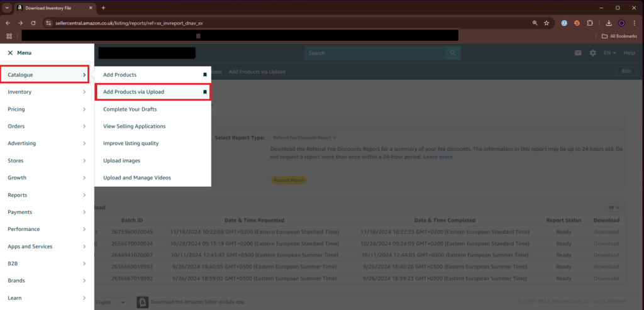Expand the Payments menu
Viewport: 644px width, 310px height.
coord(47,212)
